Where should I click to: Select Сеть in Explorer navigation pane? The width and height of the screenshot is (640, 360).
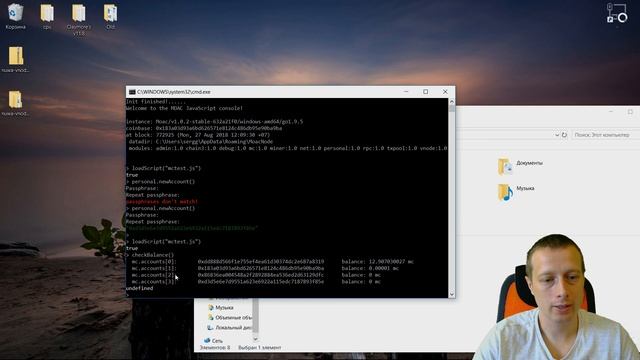213,340
